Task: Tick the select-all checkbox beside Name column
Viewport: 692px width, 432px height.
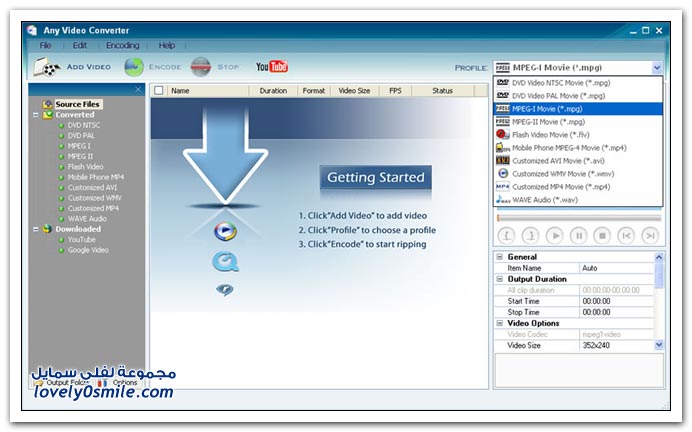Action: (x=159, y=91)
